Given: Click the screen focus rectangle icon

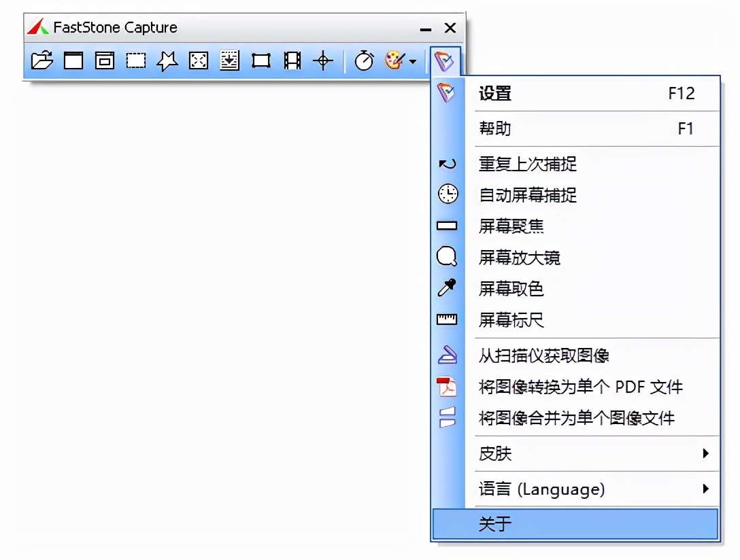Looking at the screenshot, I should (447, 226).
